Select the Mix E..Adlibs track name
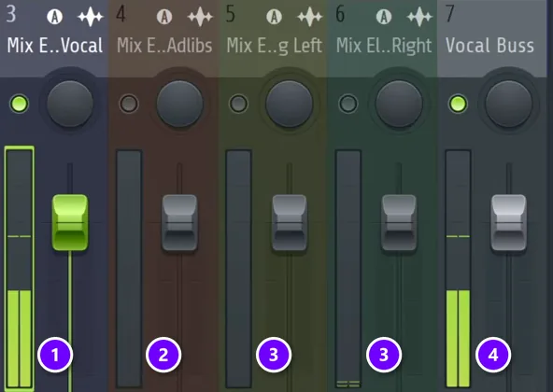The image size is (553, 392). [x=164, y=46]
